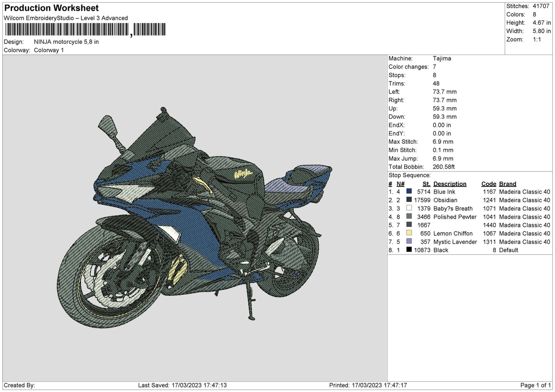
Task: Click the Production Worksheet title
Action: coord(51,8)
